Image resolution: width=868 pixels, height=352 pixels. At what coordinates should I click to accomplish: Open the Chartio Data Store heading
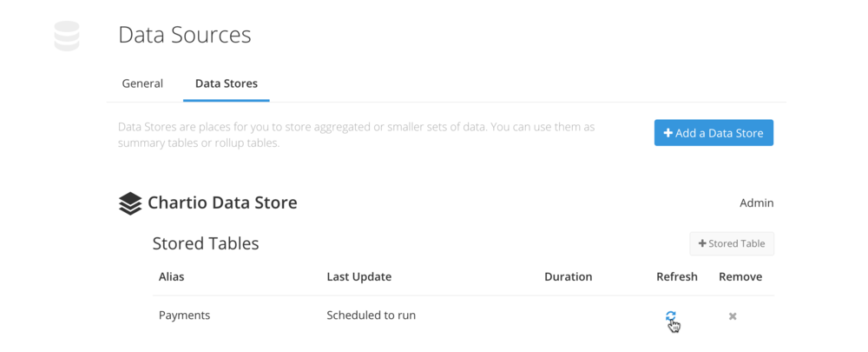pos(222,203)
